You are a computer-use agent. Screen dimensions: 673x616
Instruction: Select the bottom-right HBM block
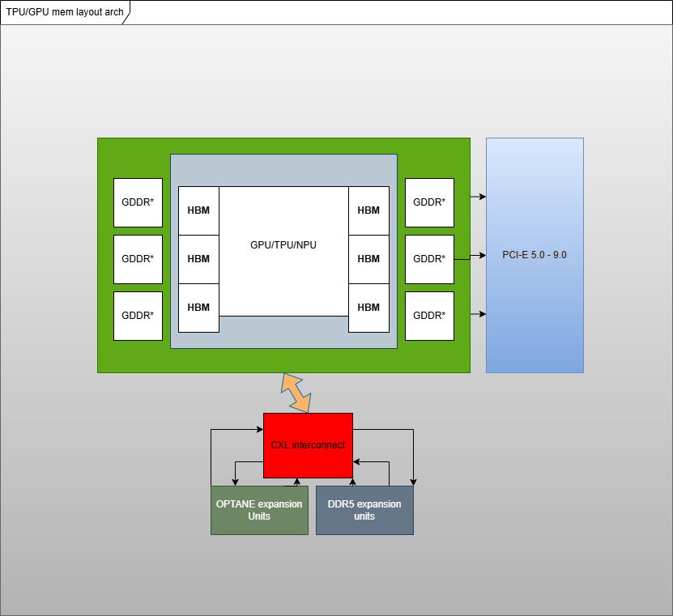pos(368,308)
